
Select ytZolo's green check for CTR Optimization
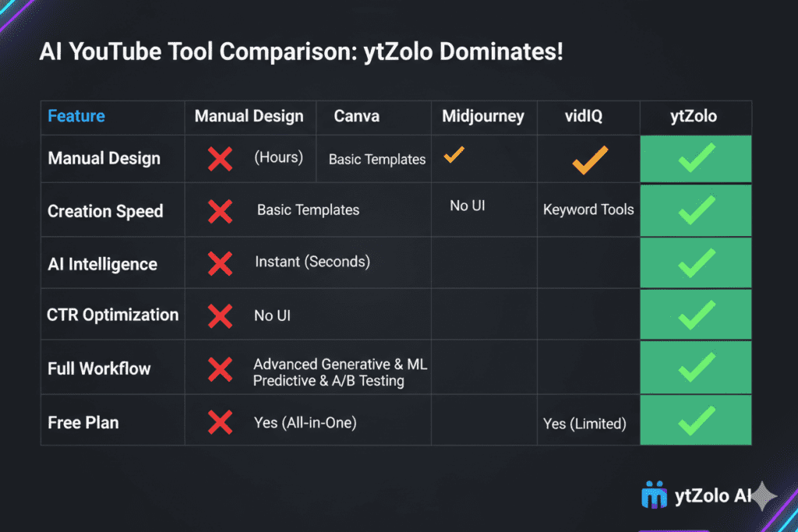click(696, 315)
